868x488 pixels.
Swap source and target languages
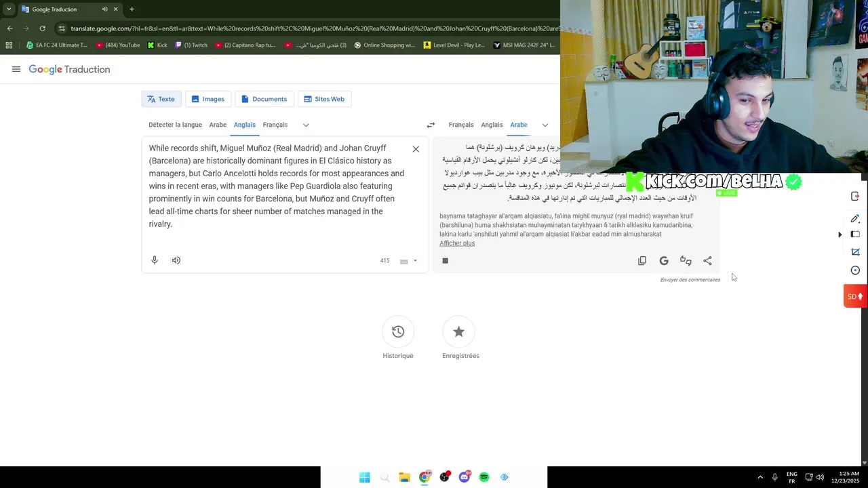[x=431, y=125]
